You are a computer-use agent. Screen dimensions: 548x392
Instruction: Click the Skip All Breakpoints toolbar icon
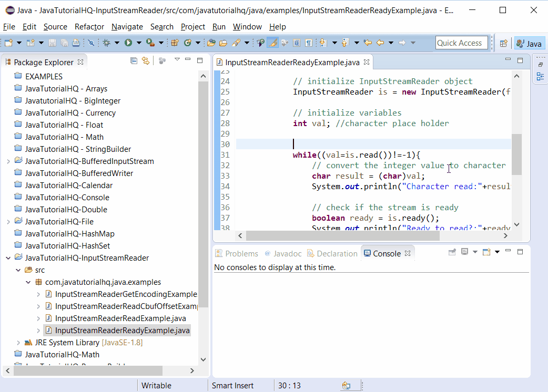tap(92, 42)
